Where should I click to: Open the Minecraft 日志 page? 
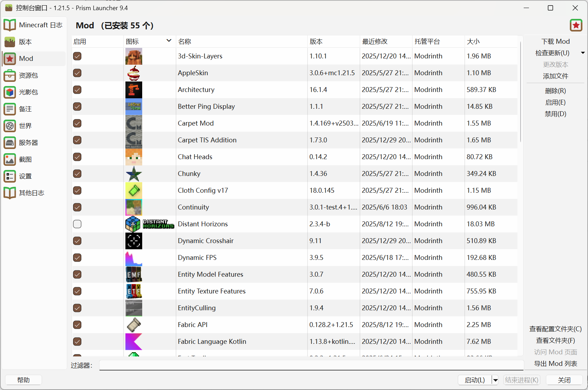point(34,25)
